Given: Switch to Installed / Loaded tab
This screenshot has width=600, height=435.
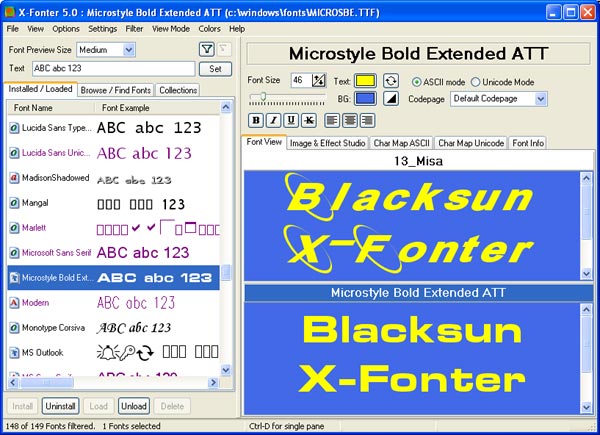Looking at the screenshot, I should coord(40,89).
